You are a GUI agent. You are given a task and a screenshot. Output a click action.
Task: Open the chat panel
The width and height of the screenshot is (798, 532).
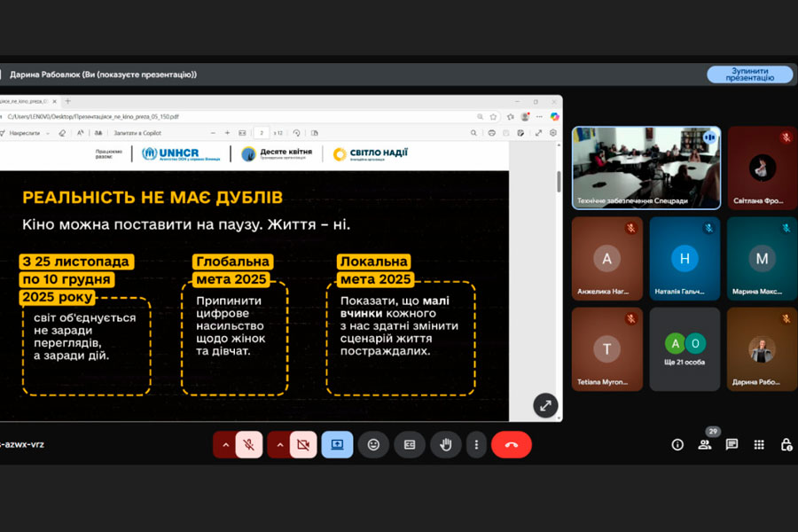pos(731,444)
